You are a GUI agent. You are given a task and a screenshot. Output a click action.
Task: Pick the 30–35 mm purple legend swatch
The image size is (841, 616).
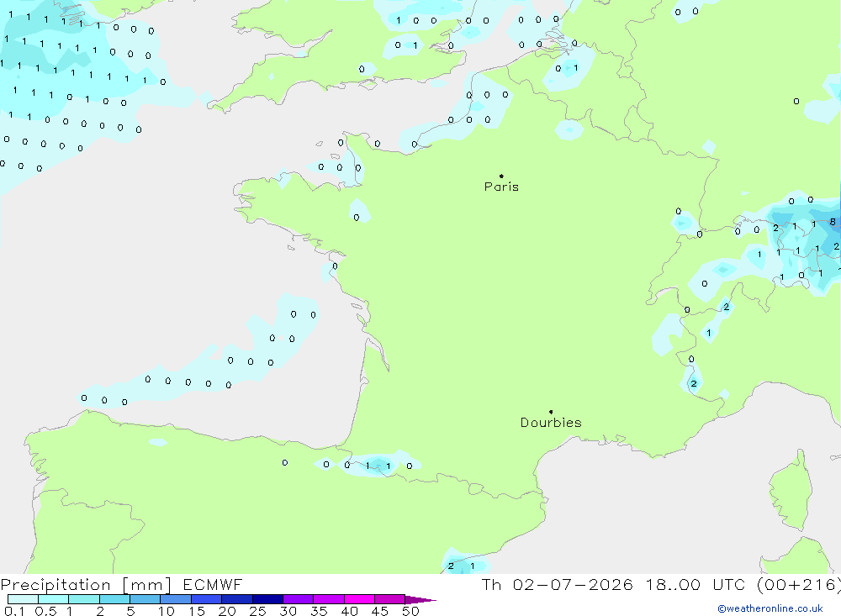(x=299, y=599)
